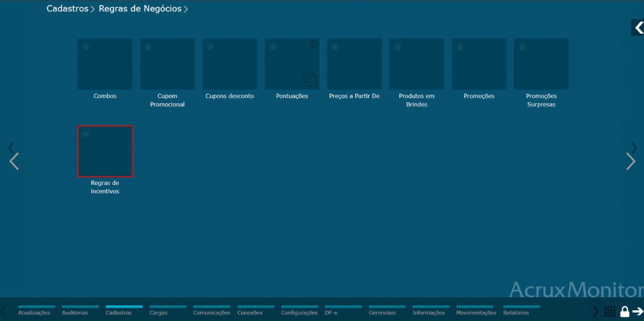The width and height of the screenshot is (644, 321).
Task: Star the Preços a Partir De tile
Action: 335,47
